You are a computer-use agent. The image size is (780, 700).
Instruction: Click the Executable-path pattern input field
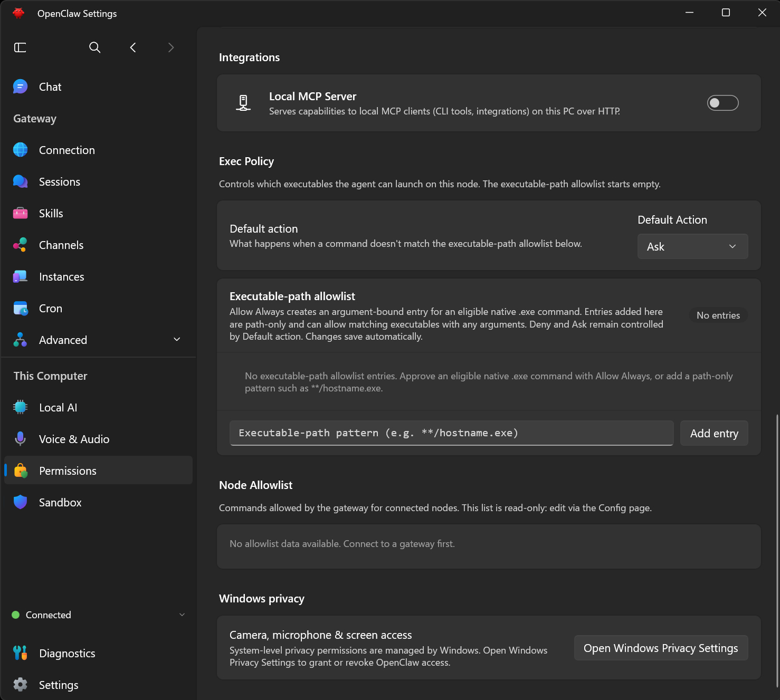[x=452, y=433]
